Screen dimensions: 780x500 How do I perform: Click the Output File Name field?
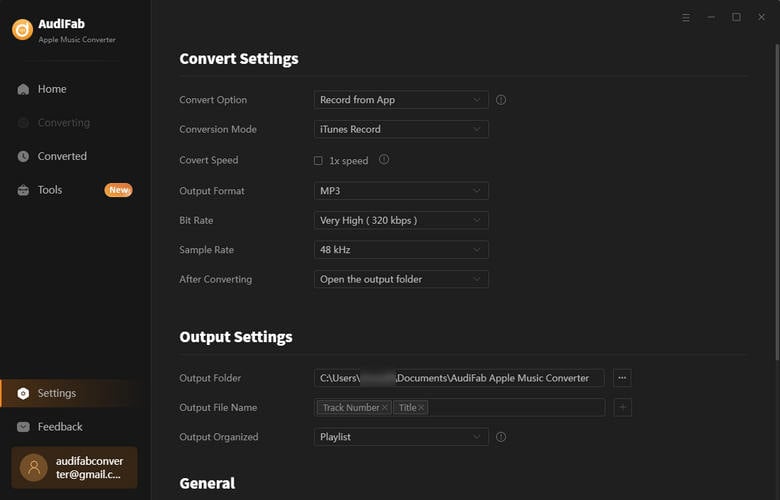459,407
